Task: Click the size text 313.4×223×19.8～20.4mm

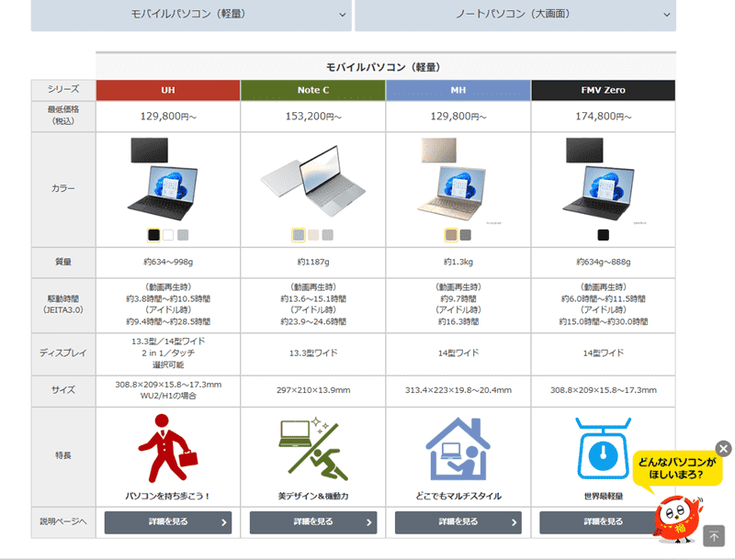Action: tap(458, 390)
